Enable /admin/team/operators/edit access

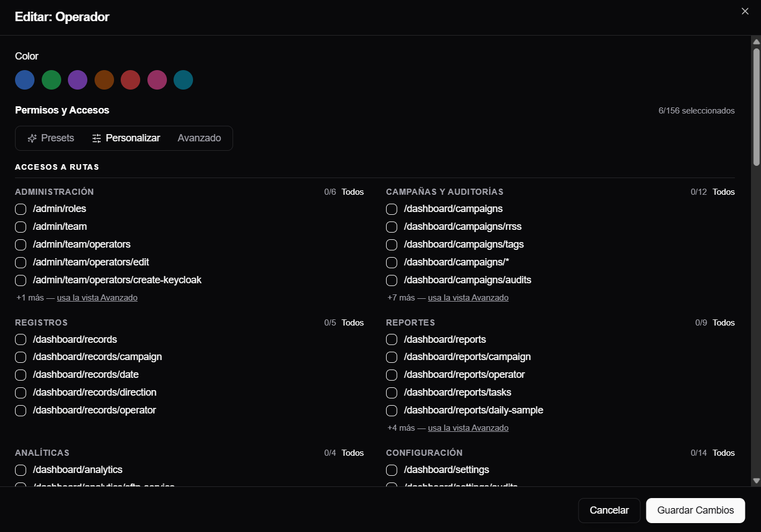[x=21, y=263]
